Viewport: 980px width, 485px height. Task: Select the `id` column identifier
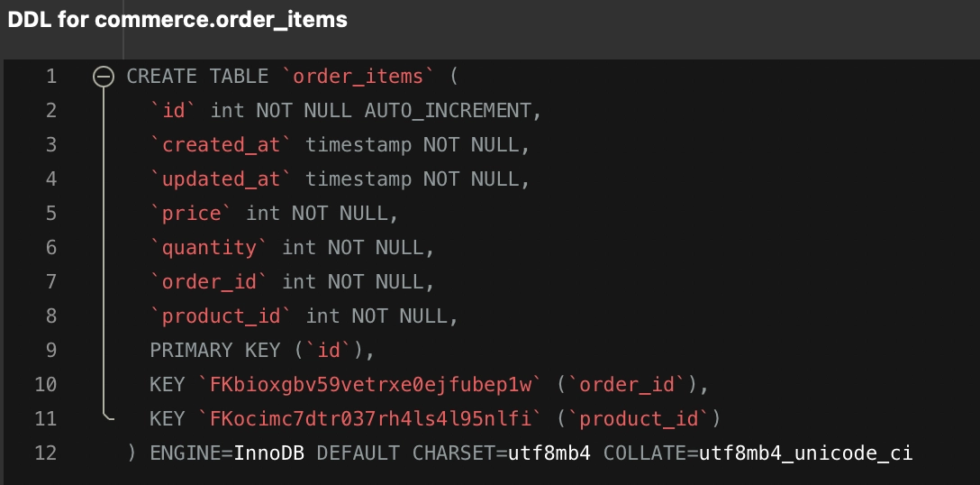174,111
